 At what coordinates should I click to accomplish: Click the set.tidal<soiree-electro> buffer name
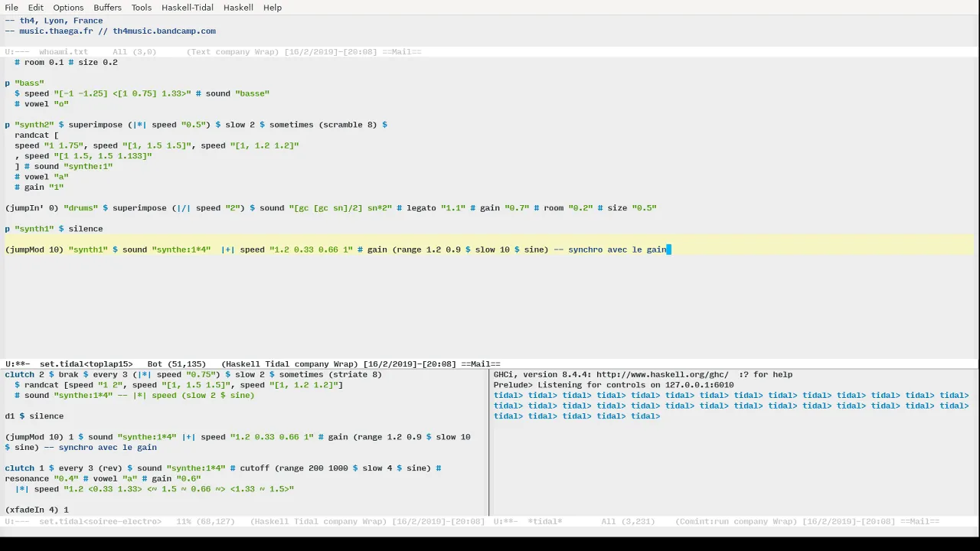point(100,521)
